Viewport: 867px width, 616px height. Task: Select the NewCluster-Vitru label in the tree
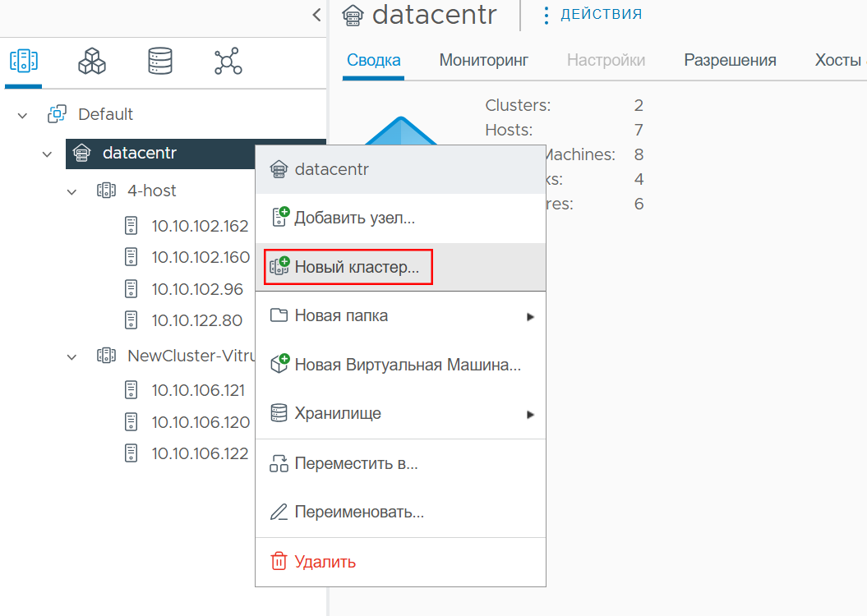click(x=191, y=356)
